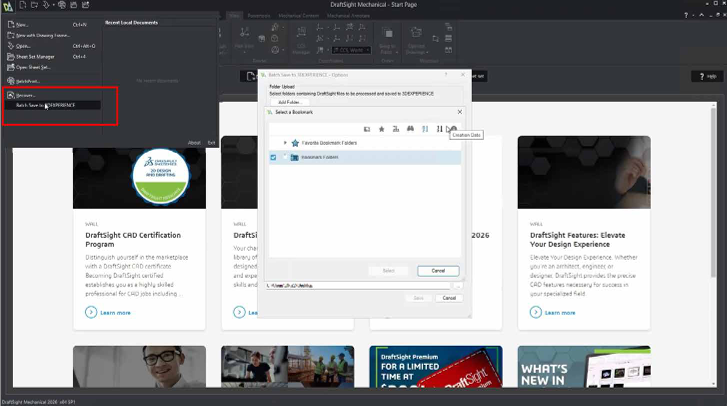
Task: Click Help button on Start Page
Action: coord(708,76)
